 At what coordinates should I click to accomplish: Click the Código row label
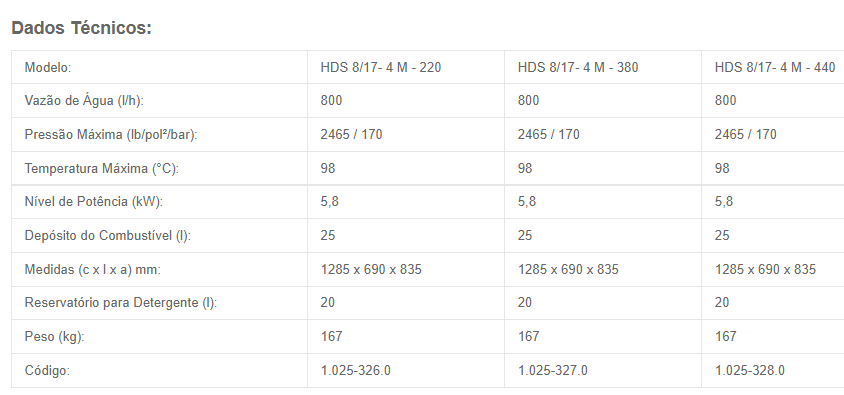(x=47, y=370)
